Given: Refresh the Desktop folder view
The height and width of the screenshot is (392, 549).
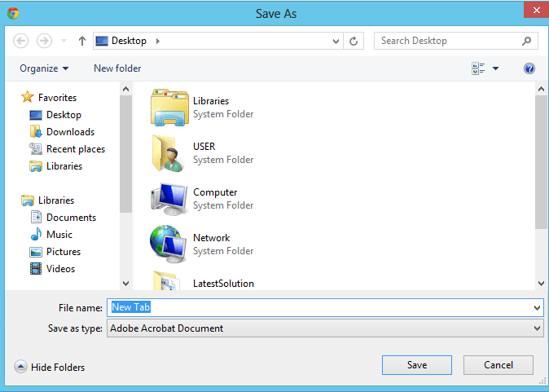Looking at the screenshot, I should [354, 41].
